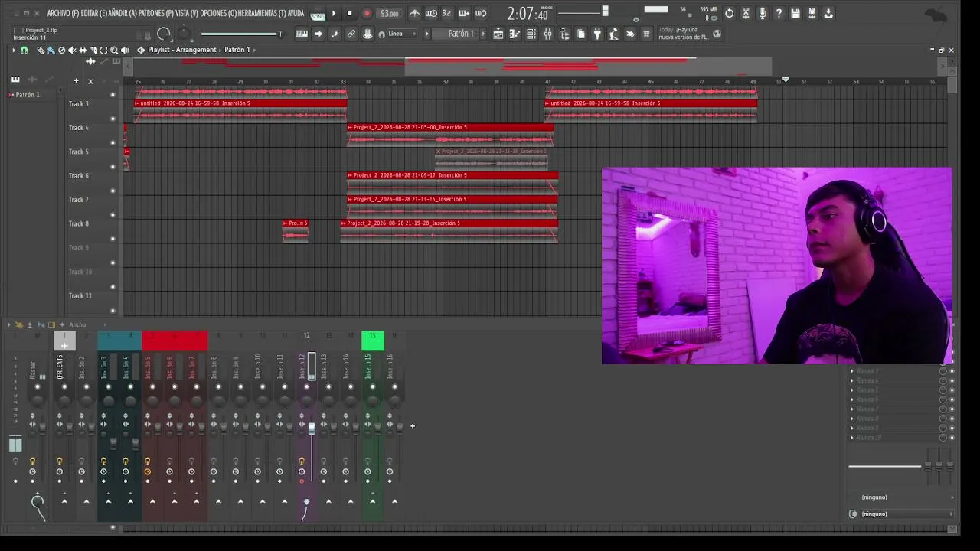Viewport: 980px width, 551px height.
Task: Select the Slice tool in Playlist toolbar
Action: [93, 50]
